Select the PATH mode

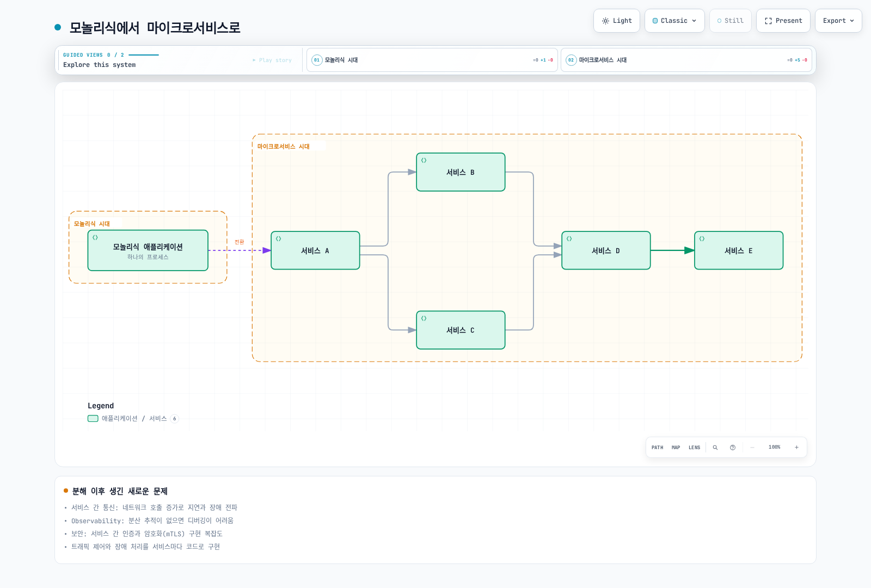tap(657, 448)
